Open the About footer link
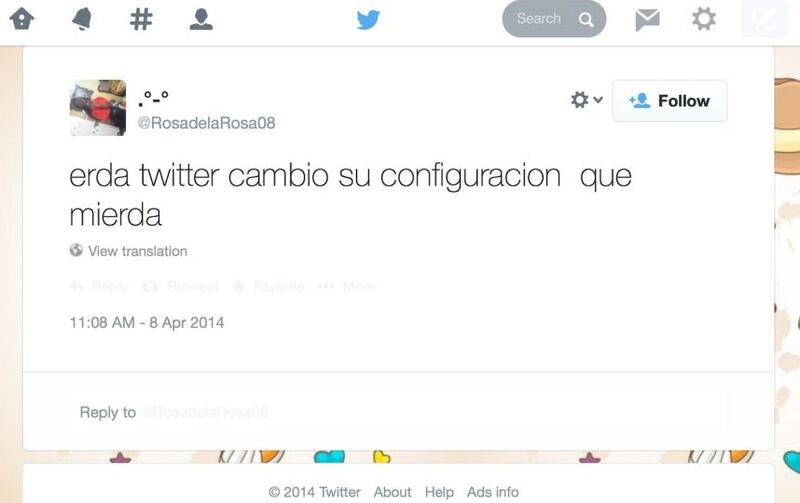The image size is (800, 503). [x=392, y=492]
